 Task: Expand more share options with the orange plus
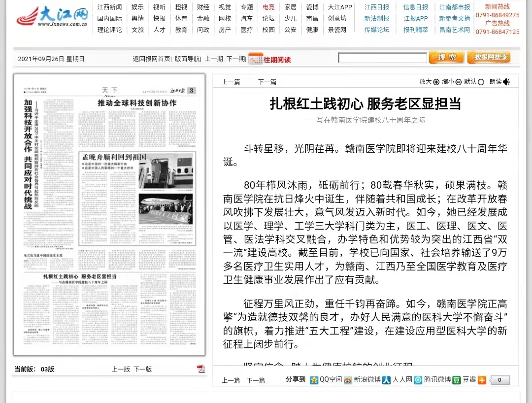482,380
